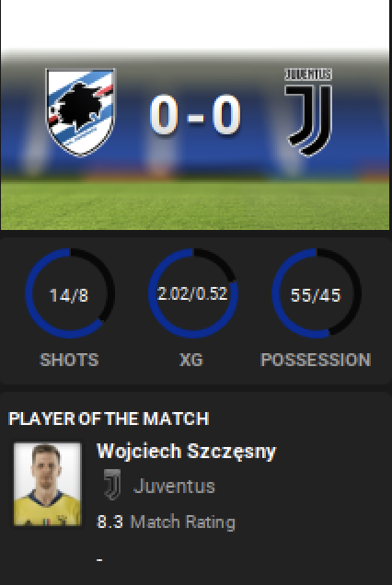Click the XG label

[191, 360]
